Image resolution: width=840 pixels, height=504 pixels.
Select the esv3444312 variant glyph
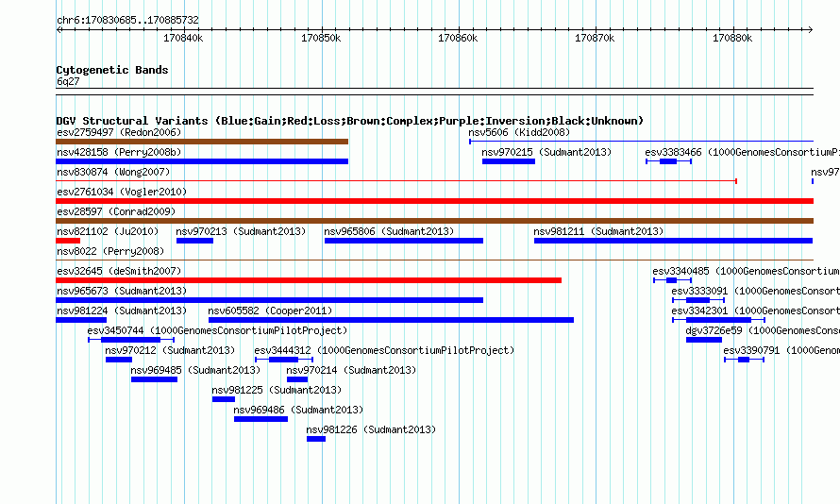click(284, 360)
